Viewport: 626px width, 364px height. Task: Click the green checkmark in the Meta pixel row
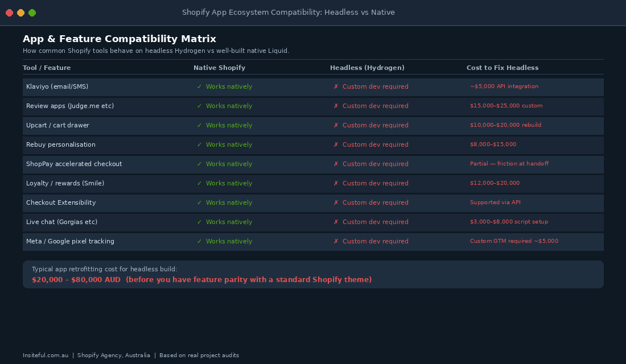[x=199, y=242]
